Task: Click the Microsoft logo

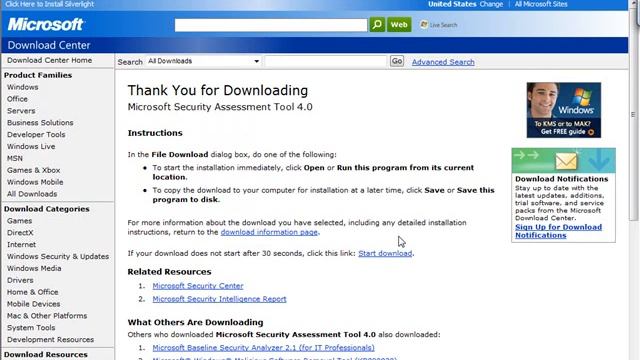Action: point(45,24)
